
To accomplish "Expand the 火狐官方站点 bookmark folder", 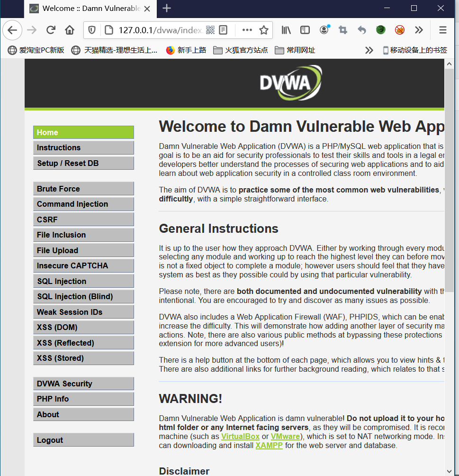I will 241,50.
